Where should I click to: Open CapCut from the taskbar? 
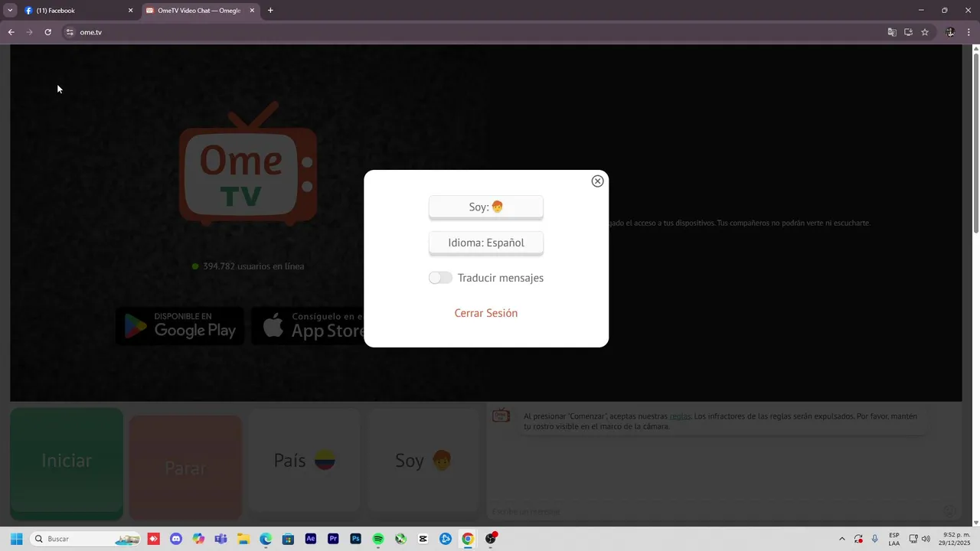click(423, 539)
